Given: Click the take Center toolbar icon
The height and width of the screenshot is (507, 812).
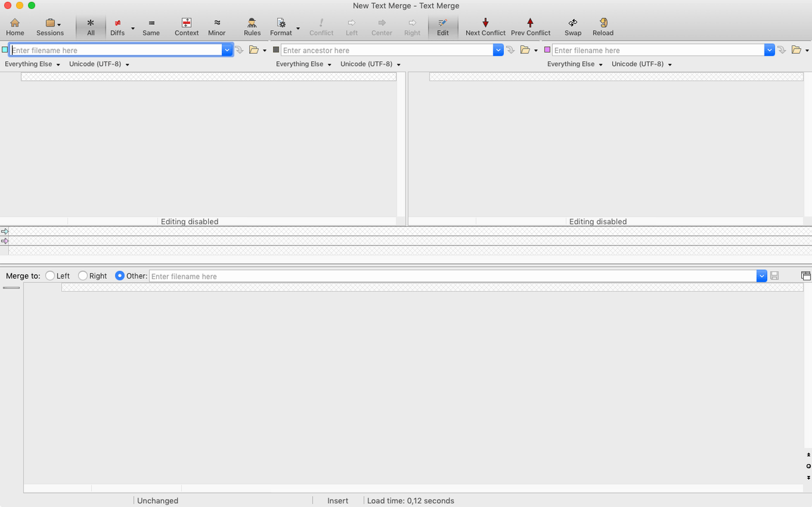Looking at the screenshot, I should point(382,27).
